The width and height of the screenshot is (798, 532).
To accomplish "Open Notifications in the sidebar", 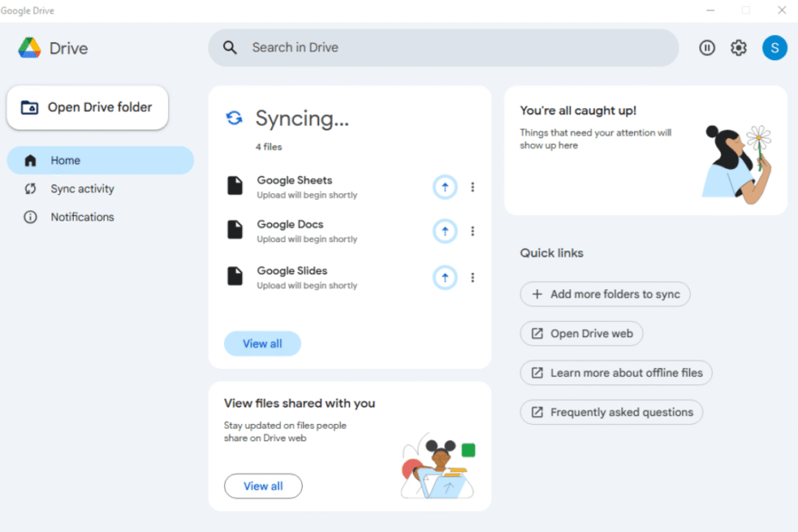I will pos(82,217).
